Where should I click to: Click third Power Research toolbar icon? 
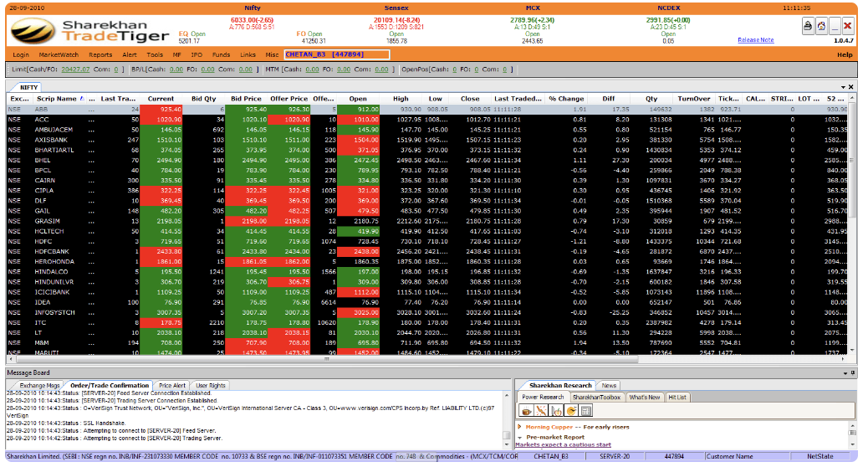[x=556, y=411]
